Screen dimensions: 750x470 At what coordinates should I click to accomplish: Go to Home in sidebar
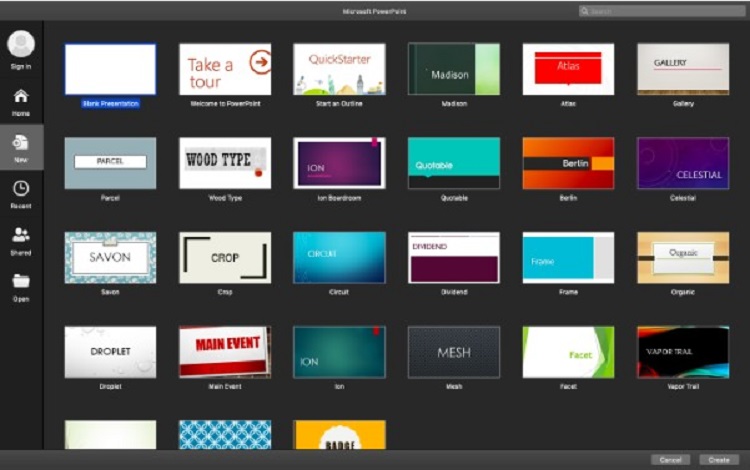(x=21, y=102)
